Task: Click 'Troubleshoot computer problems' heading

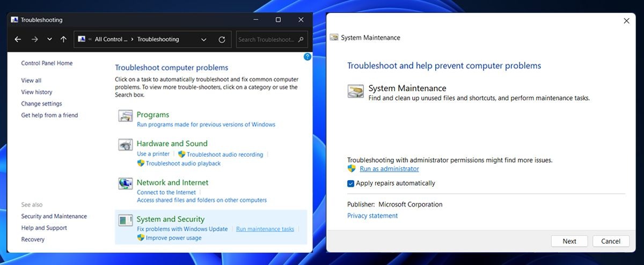Action: pos(172,68)
